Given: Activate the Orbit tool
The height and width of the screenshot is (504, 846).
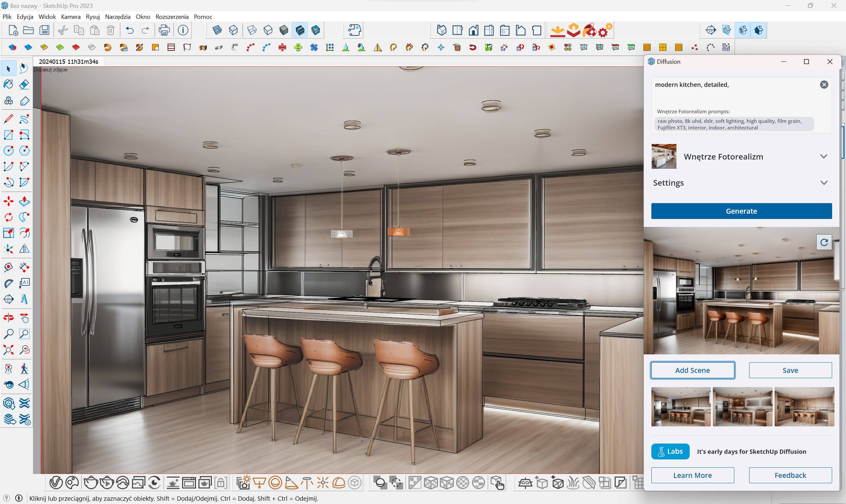Looking at the screenshot, I should point(9,318).
